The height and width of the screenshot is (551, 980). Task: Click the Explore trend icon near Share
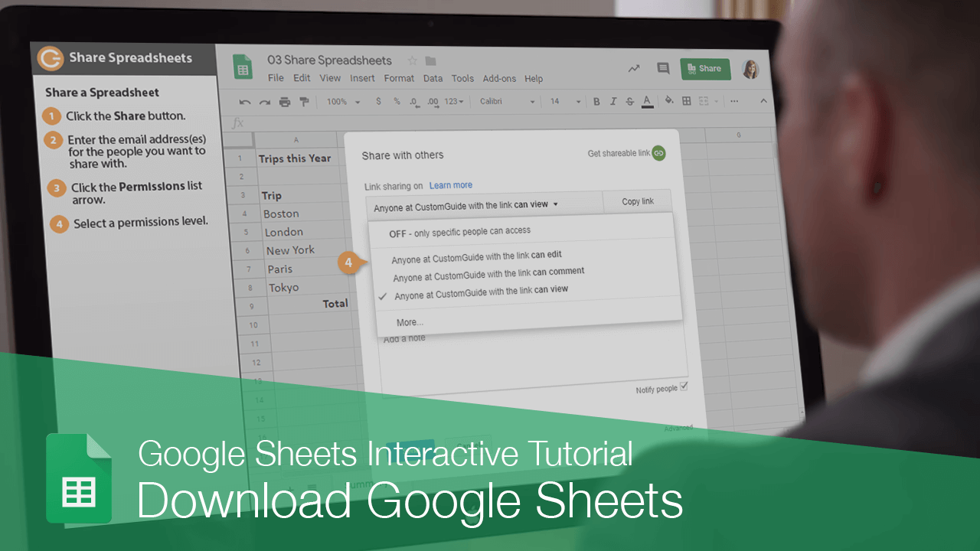[633, 68]
